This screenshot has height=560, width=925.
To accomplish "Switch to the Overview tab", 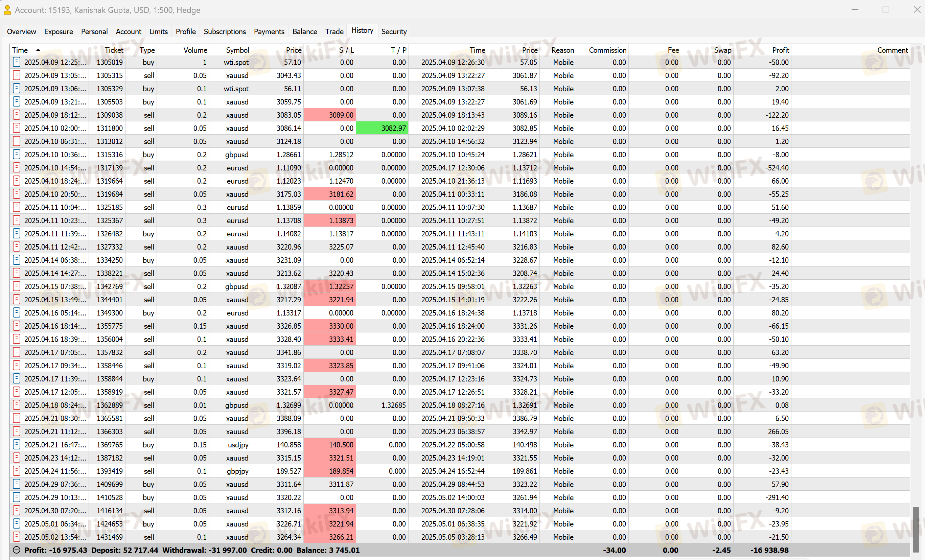I will (21, 31).
